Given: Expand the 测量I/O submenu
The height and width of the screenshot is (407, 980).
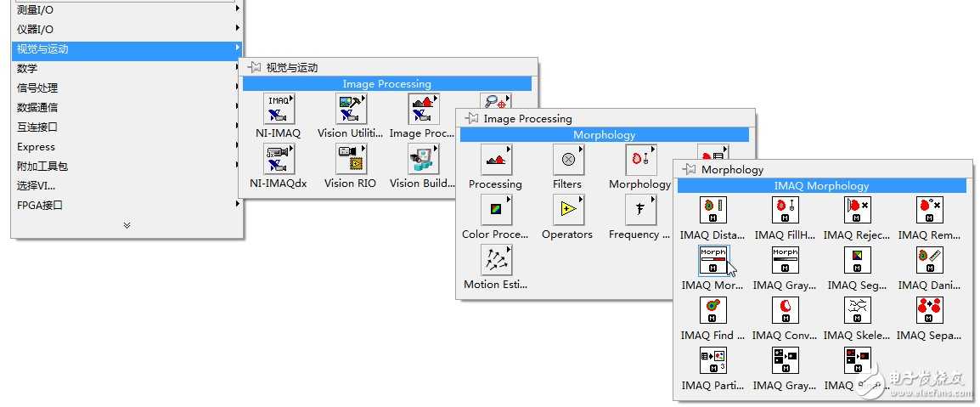Looking at the screenshot, I should [127, 9].
